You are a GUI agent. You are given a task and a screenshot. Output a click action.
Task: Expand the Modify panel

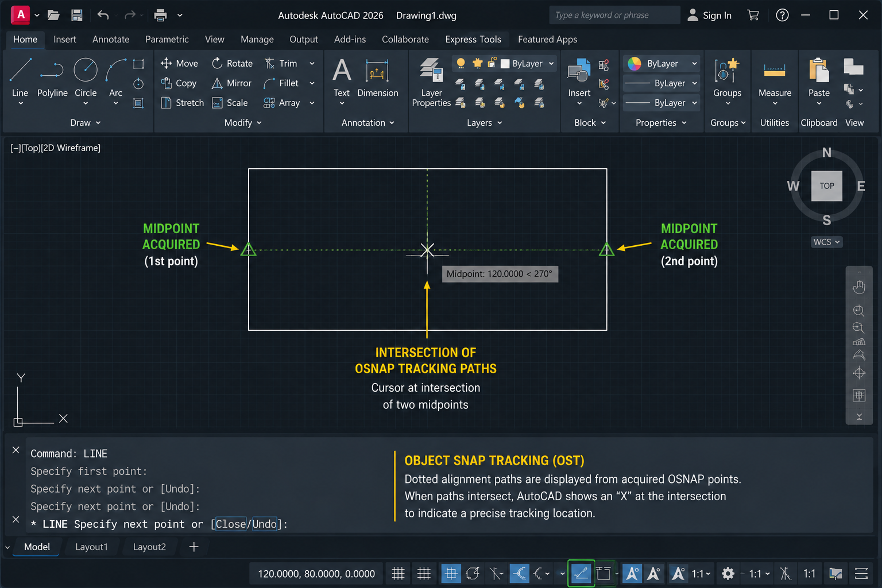[243, 122]
